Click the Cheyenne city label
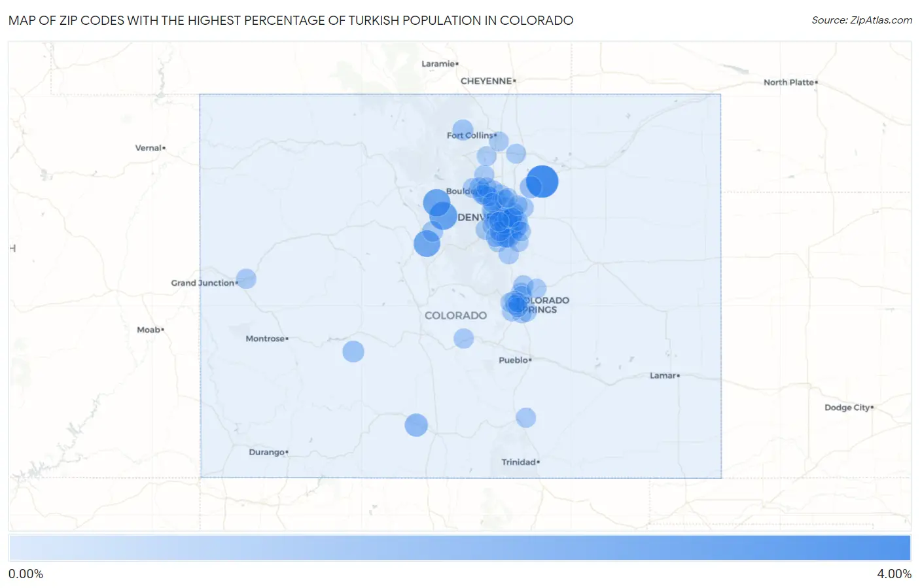The width and height of the screenshot is (920, 588). click(x=487, y=81)
